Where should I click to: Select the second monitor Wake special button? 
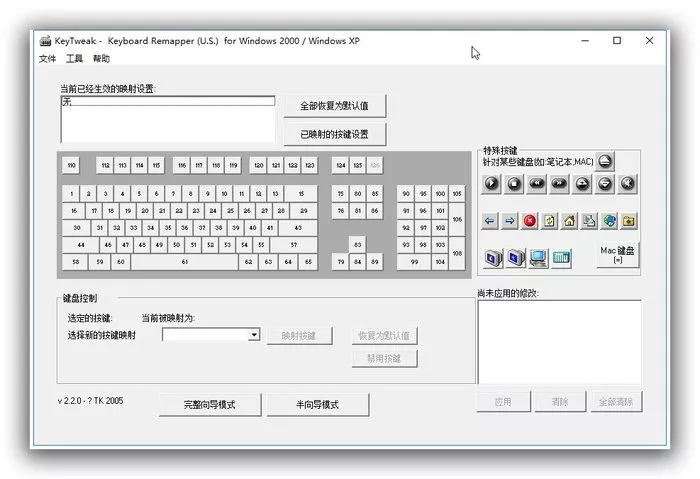(516, 258)
